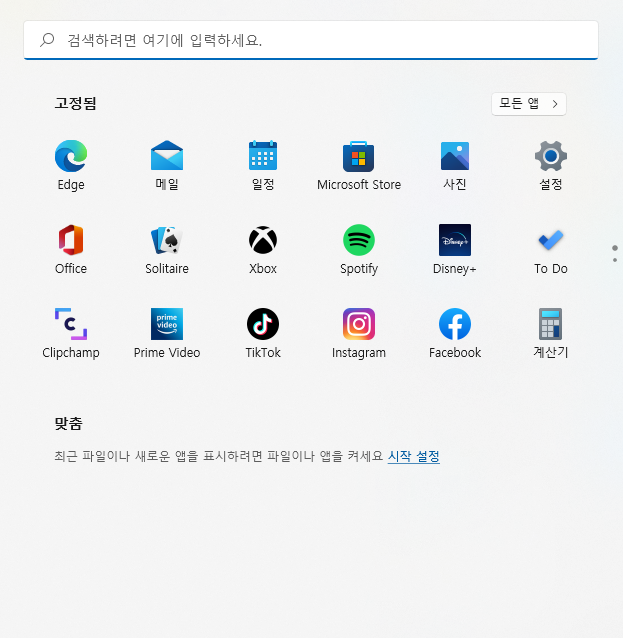Image resolution: width=623 pixels, height=638 pixels.
Task: Click the magnifier icon in search box
Action: (47, 40)
